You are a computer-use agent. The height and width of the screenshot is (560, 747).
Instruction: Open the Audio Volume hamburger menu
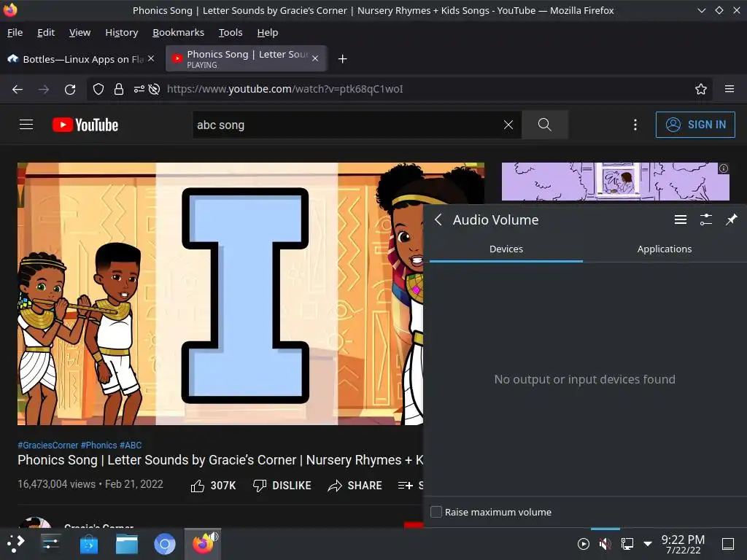(681, 219)
